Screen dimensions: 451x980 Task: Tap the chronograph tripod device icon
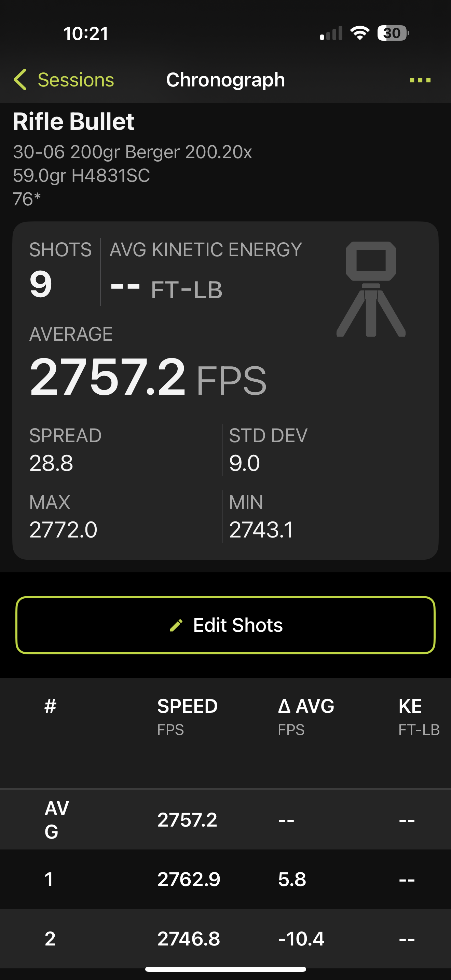click(371, 289)
